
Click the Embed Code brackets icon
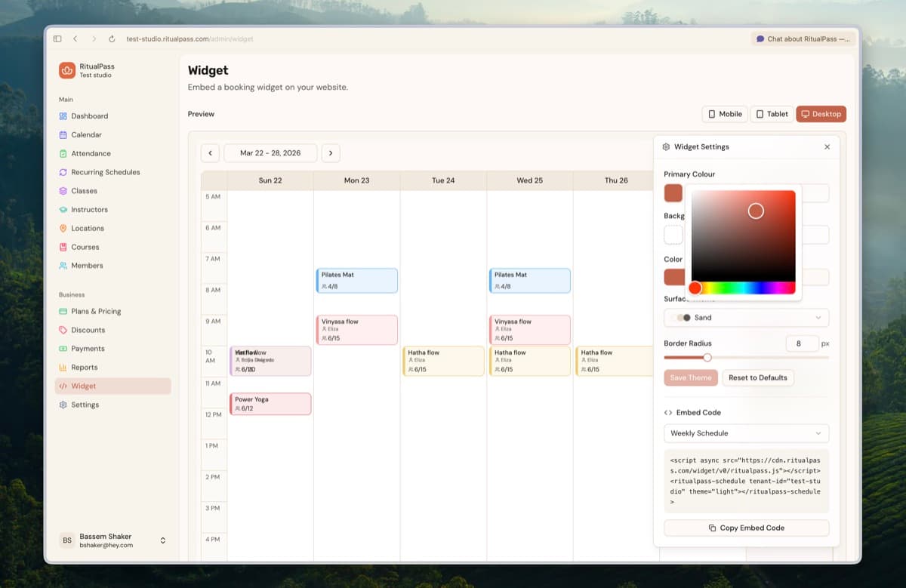click(668, 413)
